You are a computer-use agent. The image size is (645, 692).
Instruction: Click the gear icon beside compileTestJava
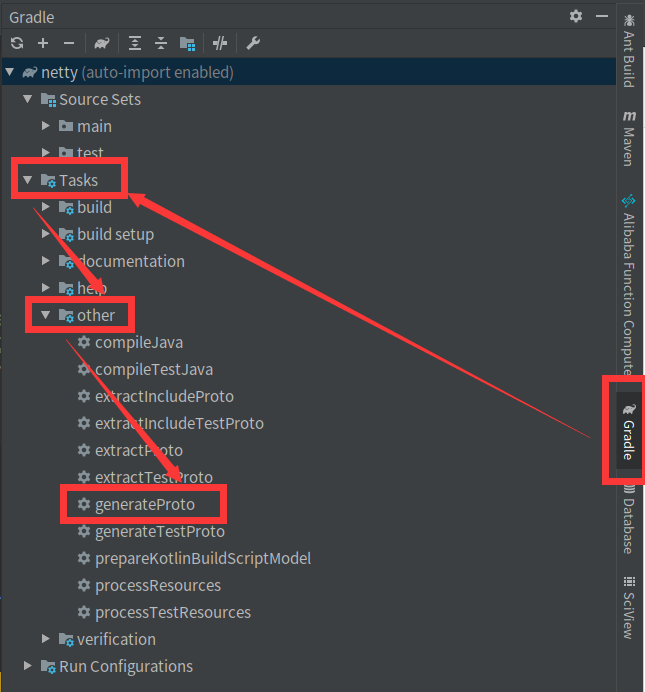tap(84, 369)
